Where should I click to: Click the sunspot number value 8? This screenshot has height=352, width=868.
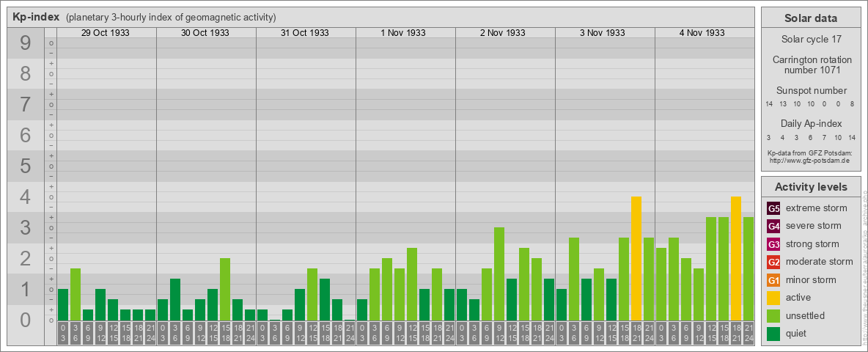[x=853, y=104]
